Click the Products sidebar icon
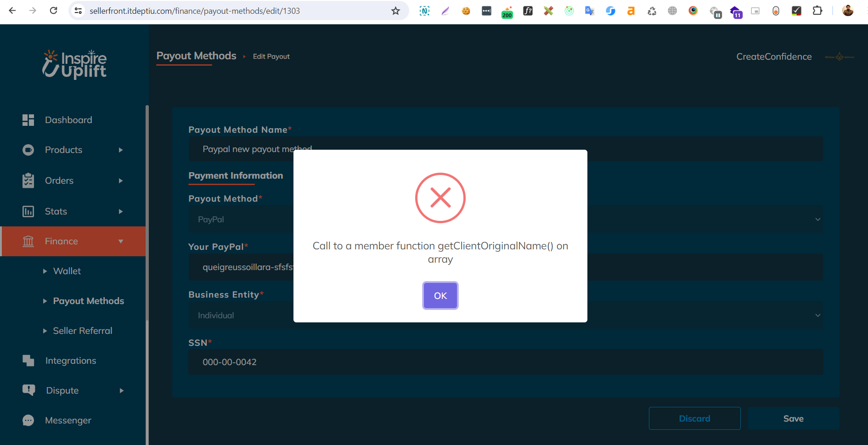Screen dimensions: 868x445 pyautogui.click(x=28, y=150)
